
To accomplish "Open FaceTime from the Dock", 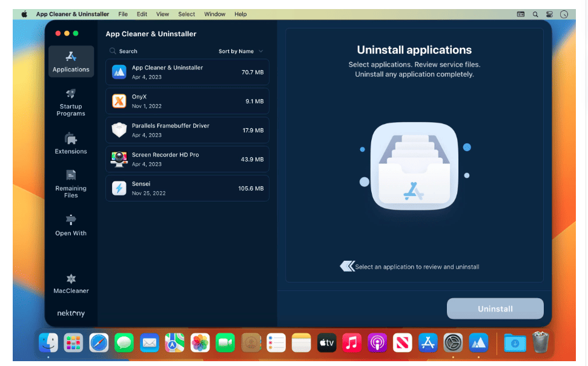I will [225, 342].
